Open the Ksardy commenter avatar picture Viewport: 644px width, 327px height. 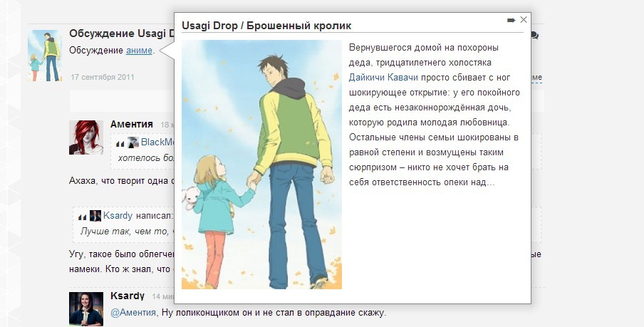click(86, 308)
